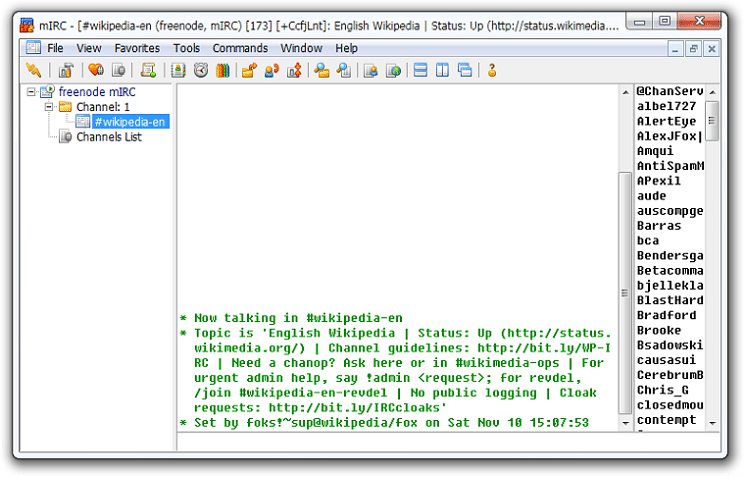Click the mIRC title bar application icon
The height and width of the screenshot is (477, 745).
click(x=27, y=25)
